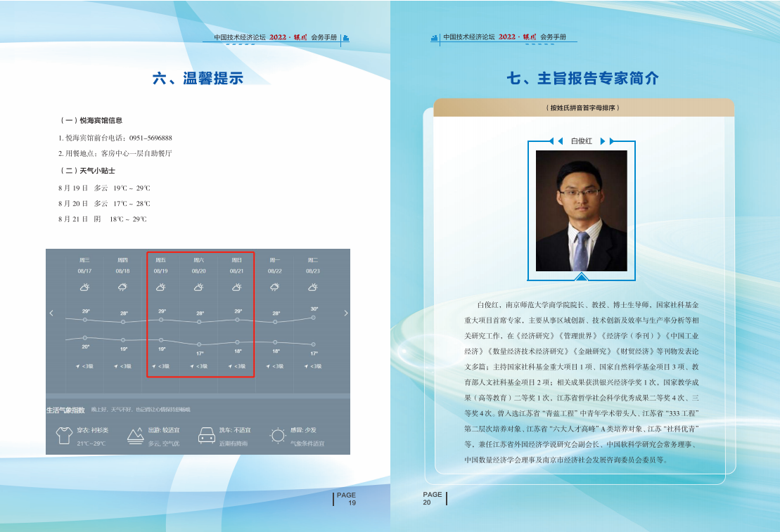The image size is (780, 532).
Task: Click the text 穿衣: 衬衫类
Action: click(x=93, y=430)
